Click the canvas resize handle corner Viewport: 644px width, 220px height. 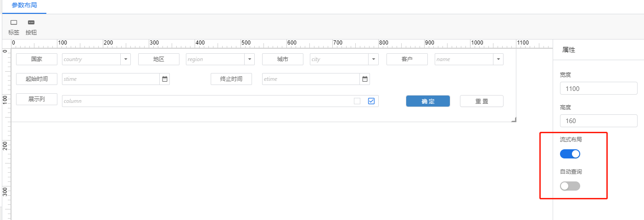(514, 119)
